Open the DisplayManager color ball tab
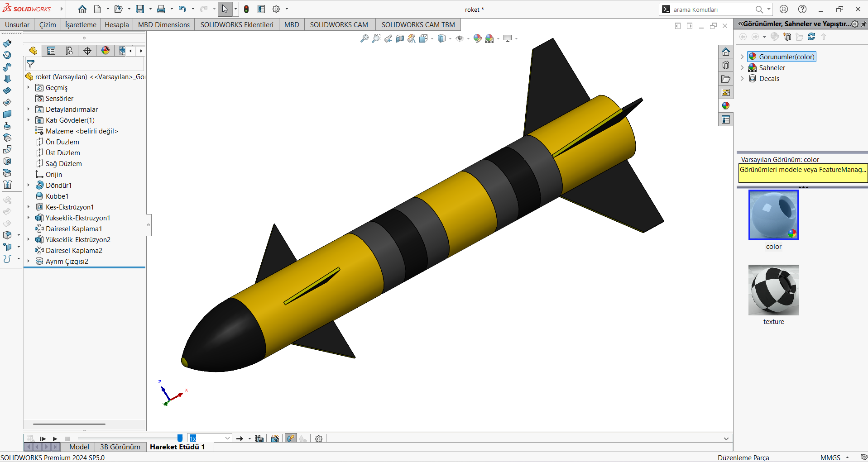This screenshot has height=462, width=868. point(106,51)
